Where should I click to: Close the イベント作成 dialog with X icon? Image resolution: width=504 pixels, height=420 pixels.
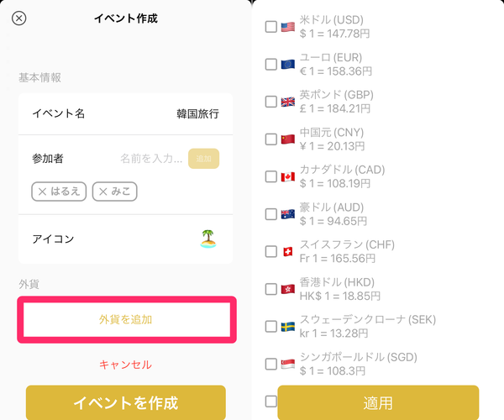19,18
